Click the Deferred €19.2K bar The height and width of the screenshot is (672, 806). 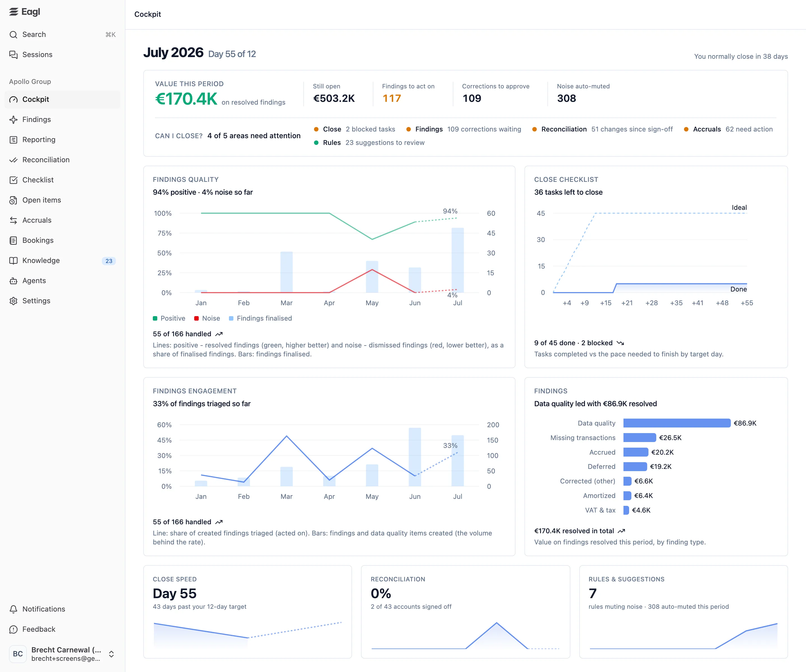click(635, 467)
